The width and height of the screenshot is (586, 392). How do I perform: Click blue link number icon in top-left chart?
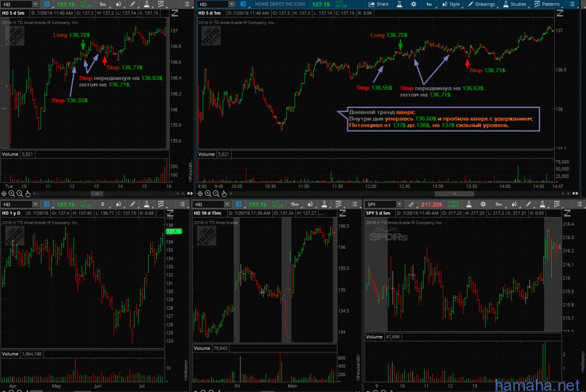pyautogui.click(x=47, y=4)
